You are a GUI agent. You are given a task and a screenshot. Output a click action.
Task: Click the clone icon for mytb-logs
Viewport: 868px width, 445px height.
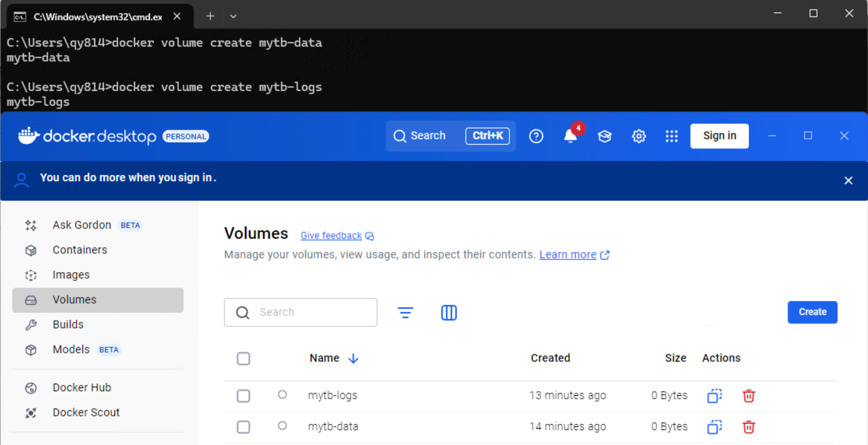click(714, 396)
